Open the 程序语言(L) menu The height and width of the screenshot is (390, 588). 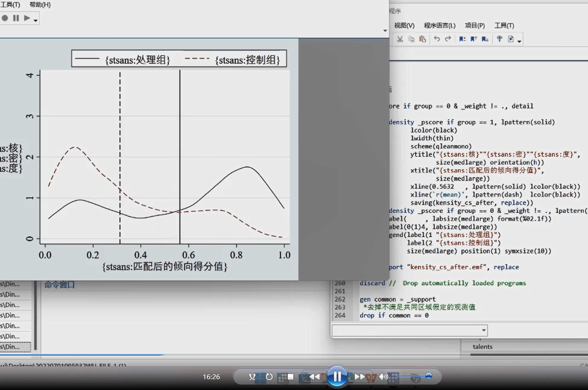[x=440, y=25]
